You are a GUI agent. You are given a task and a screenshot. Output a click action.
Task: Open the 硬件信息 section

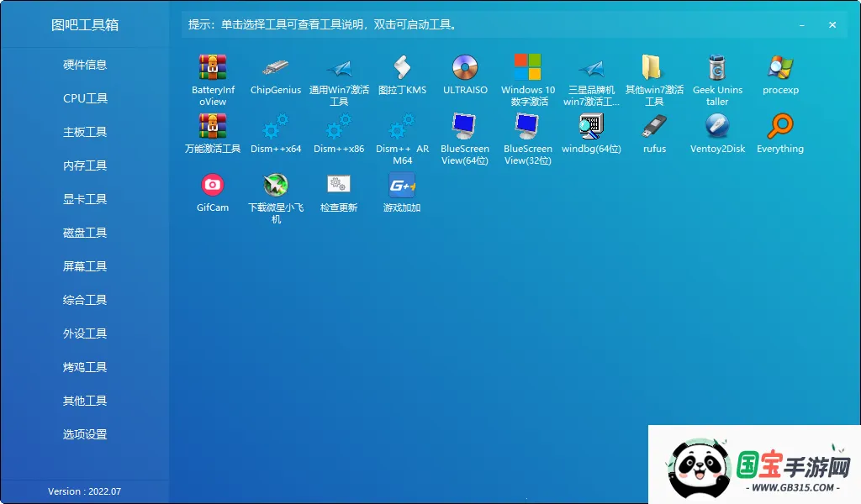pyautogui.click(x=84, y=65)
